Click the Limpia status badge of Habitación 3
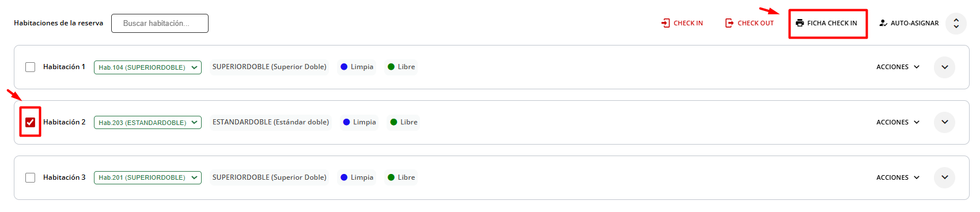The height and width of the screenshot is (212, 980). [357, 177]
